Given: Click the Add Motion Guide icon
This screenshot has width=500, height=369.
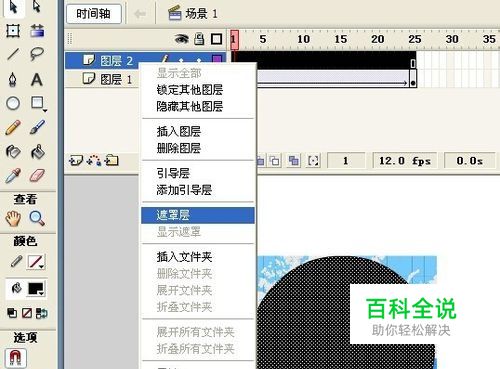Looking at the screenshot, I should point(94,161).
